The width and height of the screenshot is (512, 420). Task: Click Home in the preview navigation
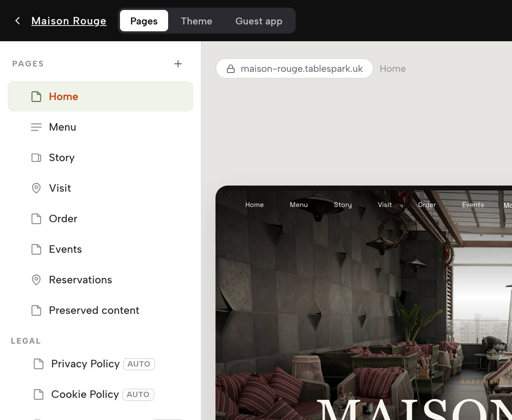254,205
